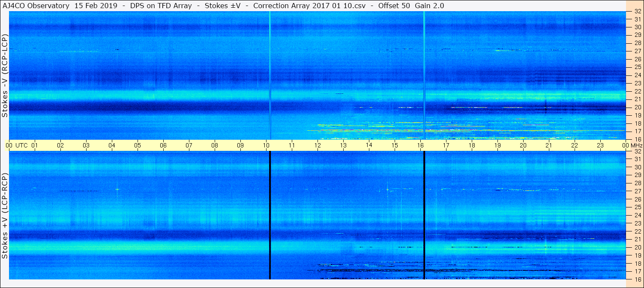Click the 03 UTC hour marker

pyautogui.click(x=86, y=145)
